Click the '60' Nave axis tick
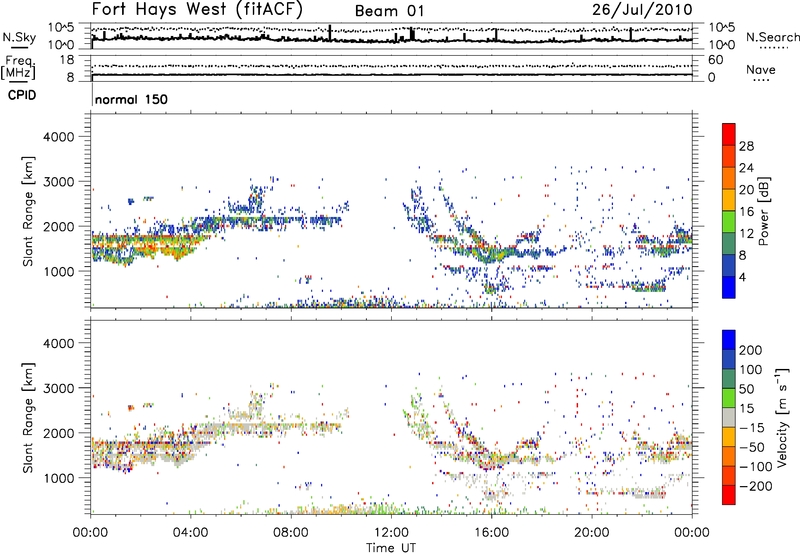The width and height of the screenshot is (800, 554). click(x=715, y=60)
